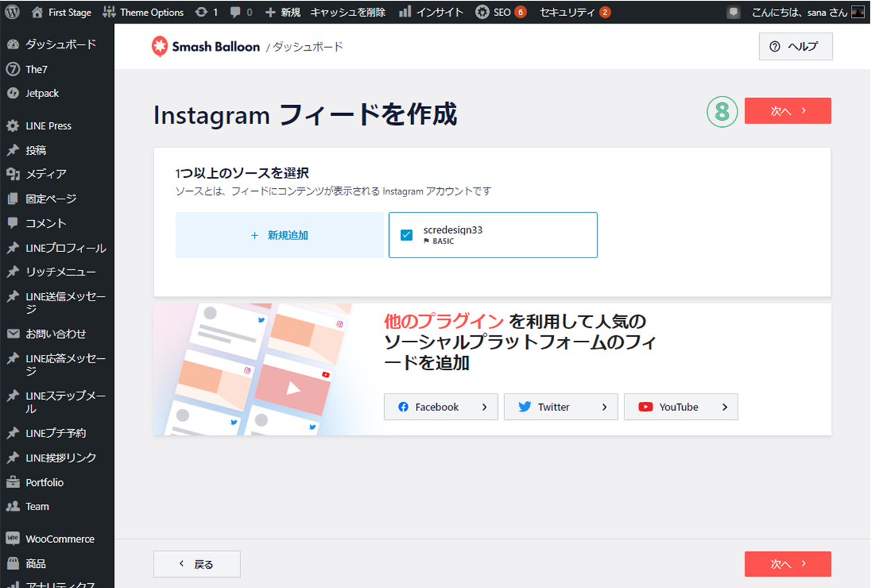
Task: Open the ヘルプ button
Action: tap(795, 47)
